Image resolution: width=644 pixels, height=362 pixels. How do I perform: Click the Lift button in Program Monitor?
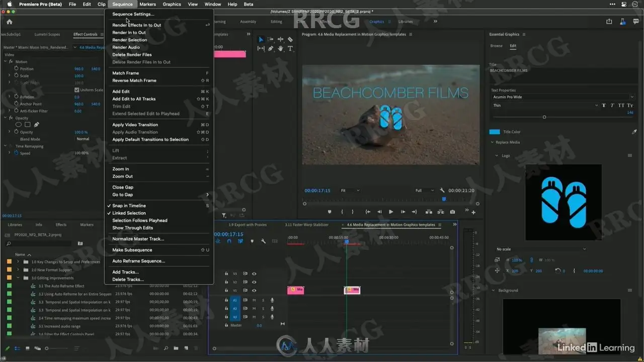coord(429,212)
